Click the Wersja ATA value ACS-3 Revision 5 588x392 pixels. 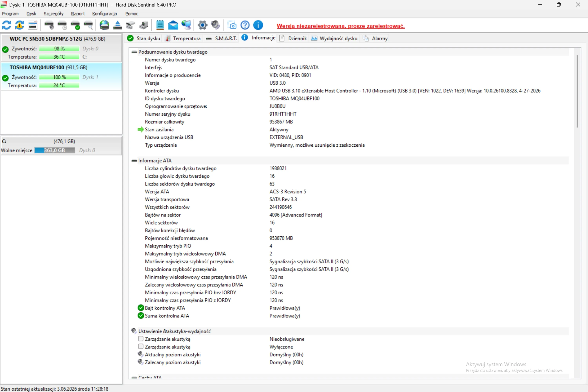click(x=288, y=192)
